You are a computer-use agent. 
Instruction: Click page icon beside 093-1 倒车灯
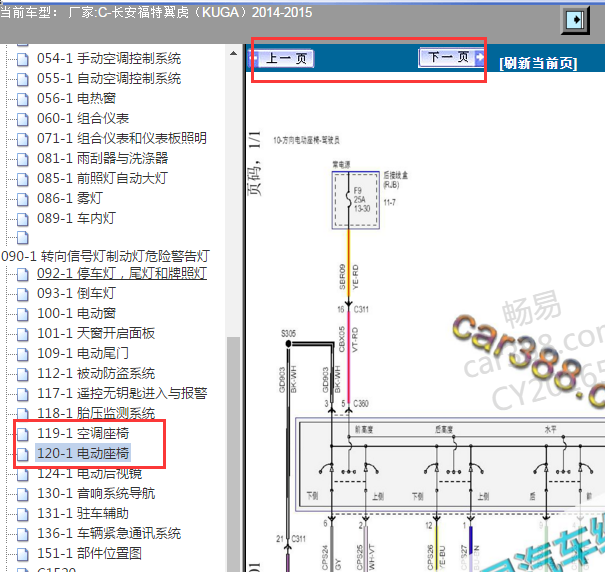click(x=23, y=294)
